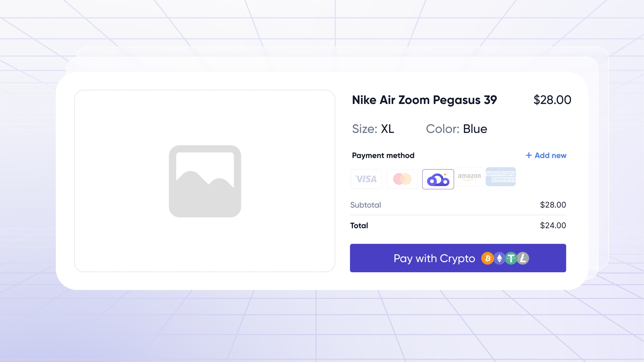
Task: Choose the Mastercard payment option
Action: (x=402, y=179)
